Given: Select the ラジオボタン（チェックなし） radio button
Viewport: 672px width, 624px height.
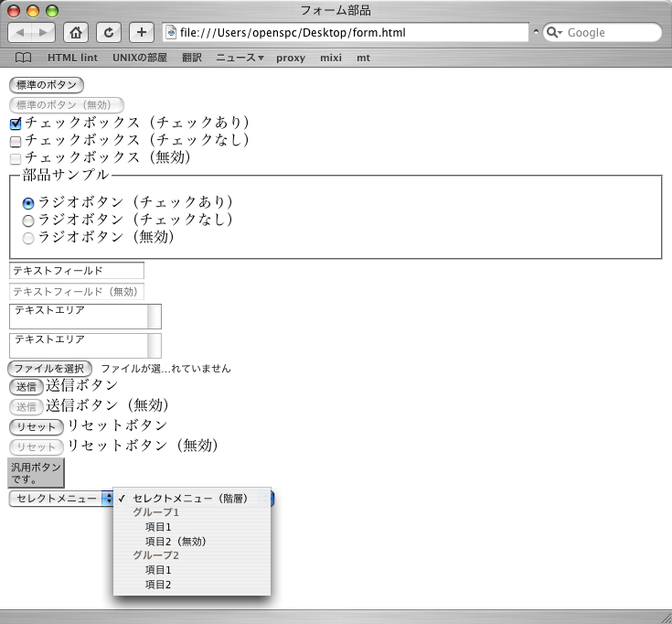Looking at the screenshot, I should coord(28,221).
